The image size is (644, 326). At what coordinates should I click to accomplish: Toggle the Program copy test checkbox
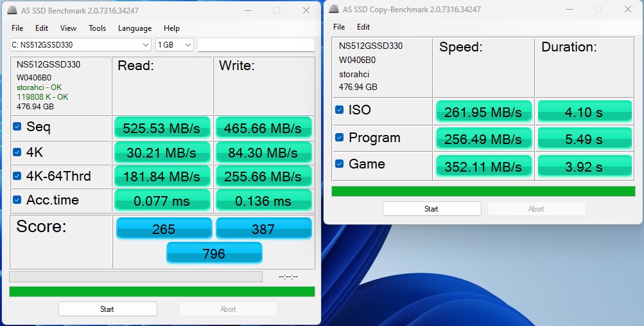click(x=339, y=138)
